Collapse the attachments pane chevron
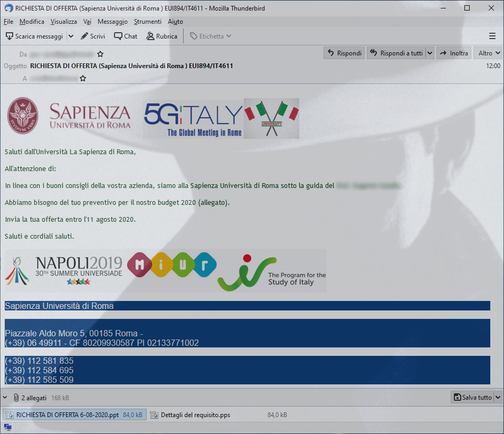Viewport: 504px width, 434px height. 5,398
